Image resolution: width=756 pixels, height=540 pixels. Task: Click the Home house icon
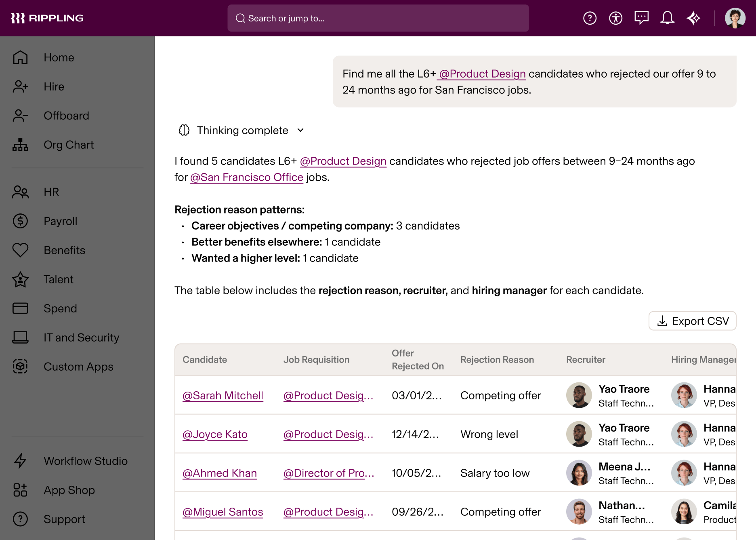click(x=20, y=57)
